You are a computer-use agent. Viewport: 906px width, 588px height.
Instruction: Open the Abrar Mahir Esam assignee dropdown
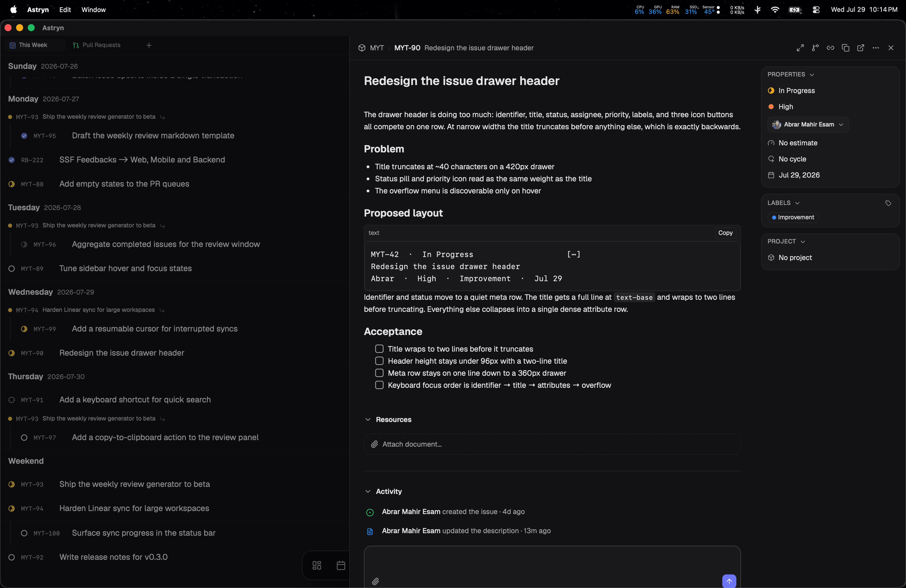point(808,125)
